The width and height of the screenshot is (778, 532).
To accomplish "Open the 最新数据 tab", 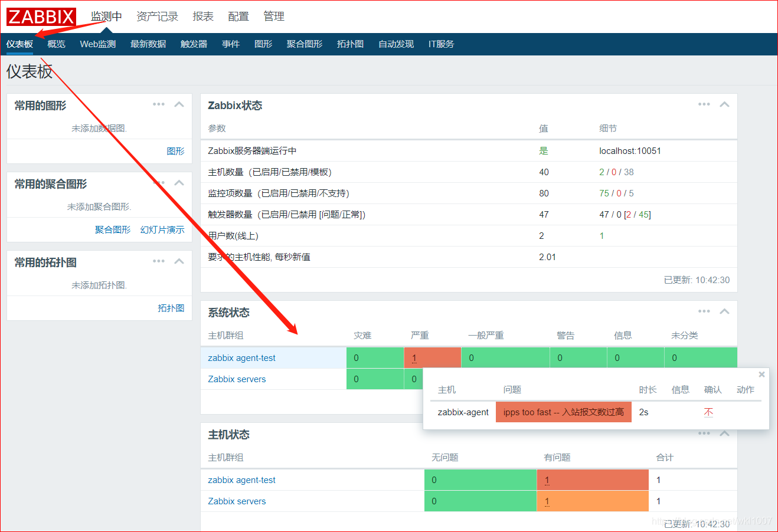I will click(x=148, y=44).
